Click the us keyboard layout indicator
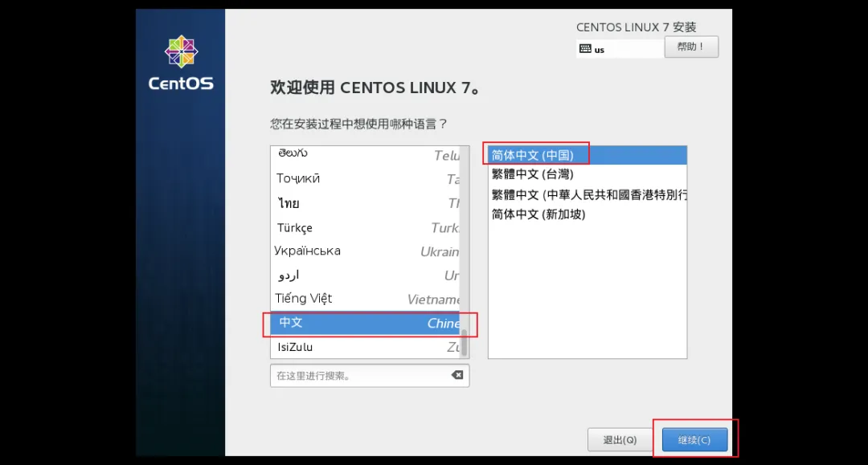868x465 pixels. (620, 49)
